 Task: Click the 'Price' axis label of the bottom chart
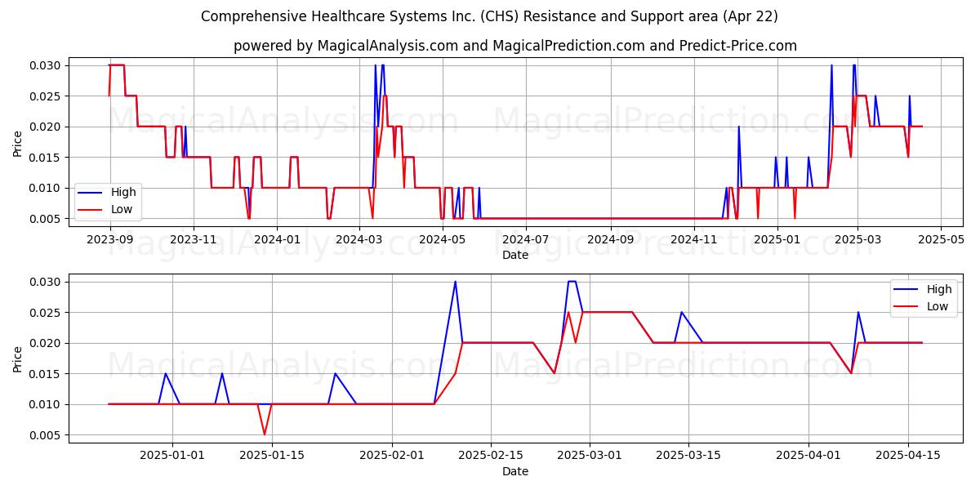[18, 359]
